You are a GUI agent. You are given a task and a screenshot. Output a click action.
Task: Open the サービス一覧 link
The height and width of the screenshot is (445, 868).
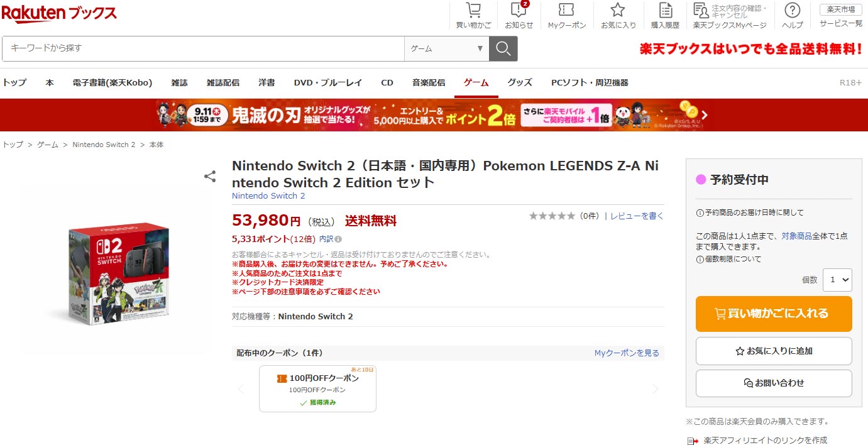(x=841, y=23)
